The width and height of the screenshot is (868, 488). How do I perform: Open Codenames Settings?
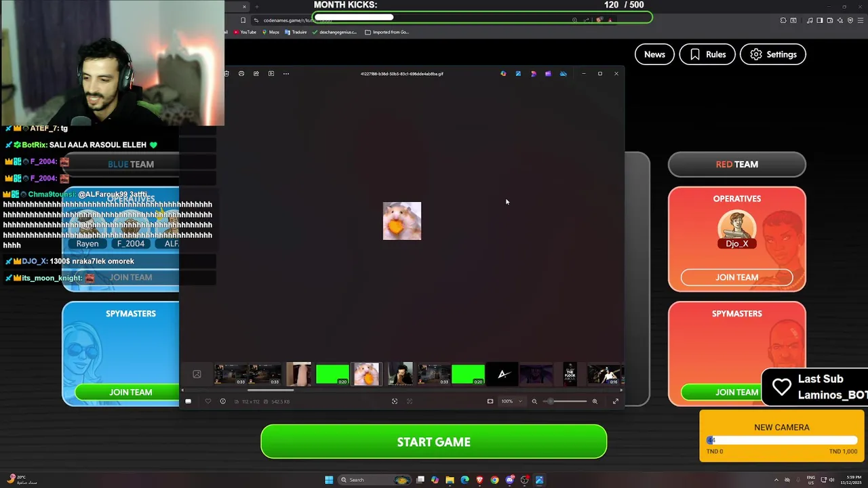773,54
